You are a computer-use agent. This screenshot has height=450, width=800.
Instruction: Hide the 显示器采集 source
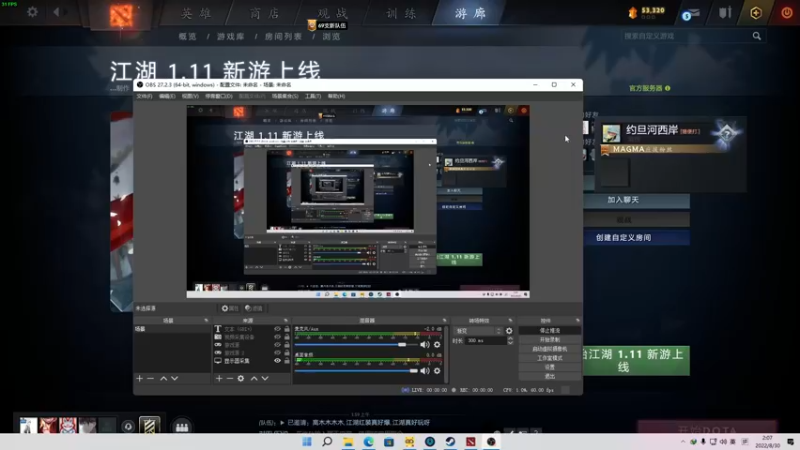pyautogui.click(x=277, y=361)
